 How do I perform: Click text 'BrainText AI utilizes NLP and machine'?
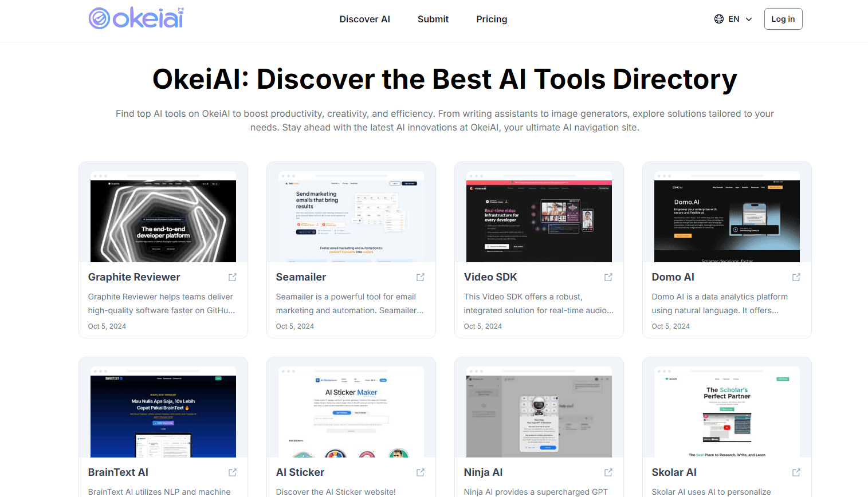(159, 492)
